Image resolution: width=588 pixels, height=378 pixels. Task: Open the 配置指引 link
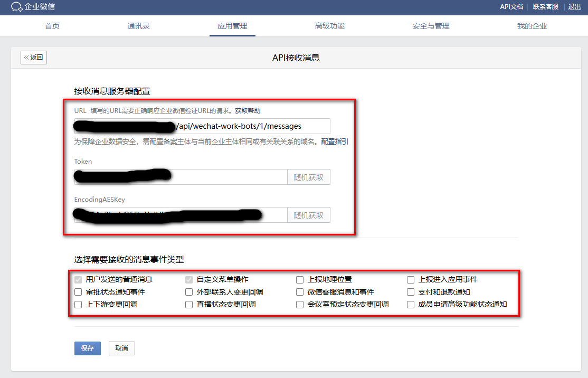335,141
